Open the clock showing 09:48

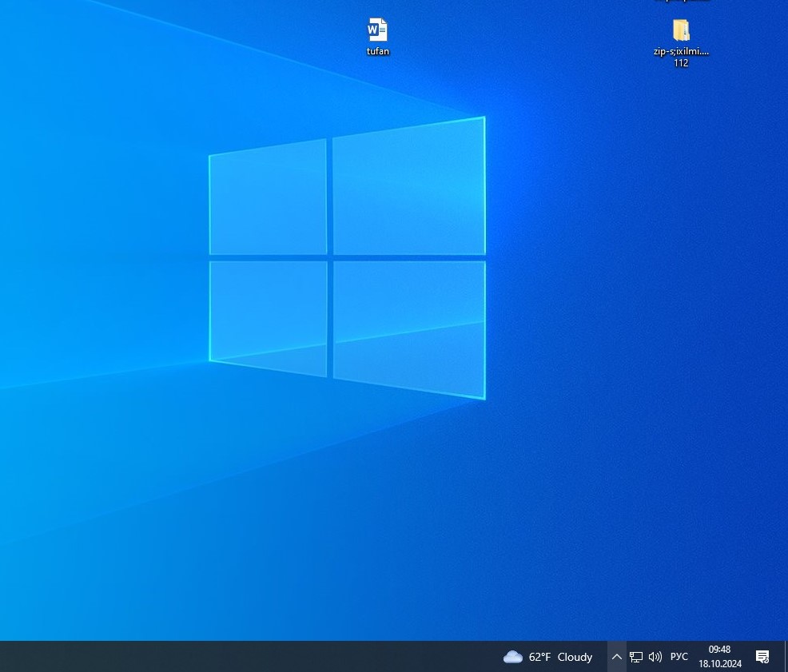pyautogui.click(x=719, y=650)
